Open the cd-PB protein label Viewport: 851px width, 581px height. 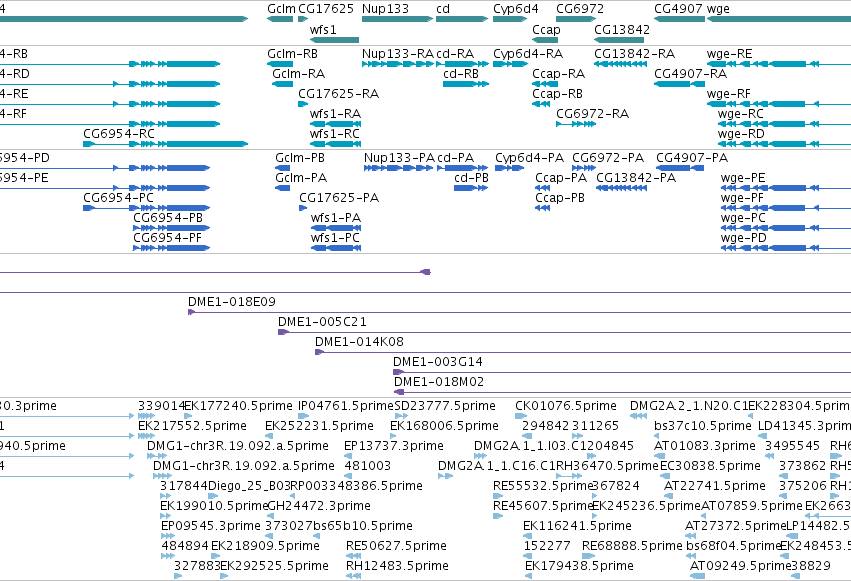click(x=471, y=178)
